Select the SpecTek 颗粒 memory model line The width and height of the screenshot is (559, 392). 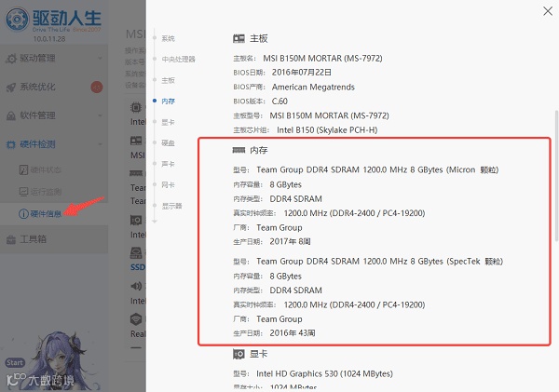click(380, 262)
